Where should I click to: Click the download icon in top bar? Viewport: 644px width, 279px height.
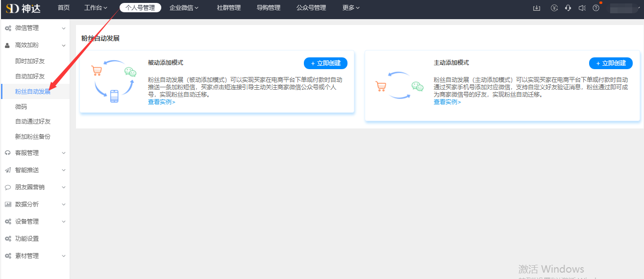coord(537,8)
